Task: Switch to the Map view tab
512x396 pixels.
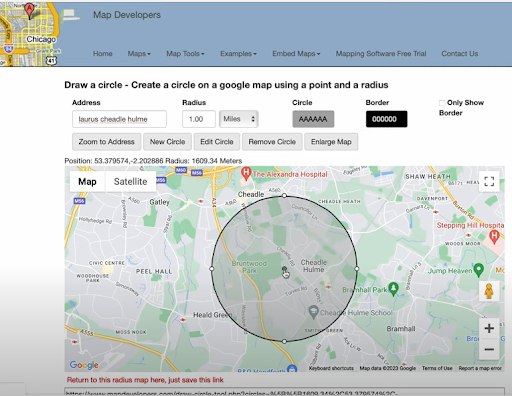Action: pyautogui.click(x=87, y=182)
